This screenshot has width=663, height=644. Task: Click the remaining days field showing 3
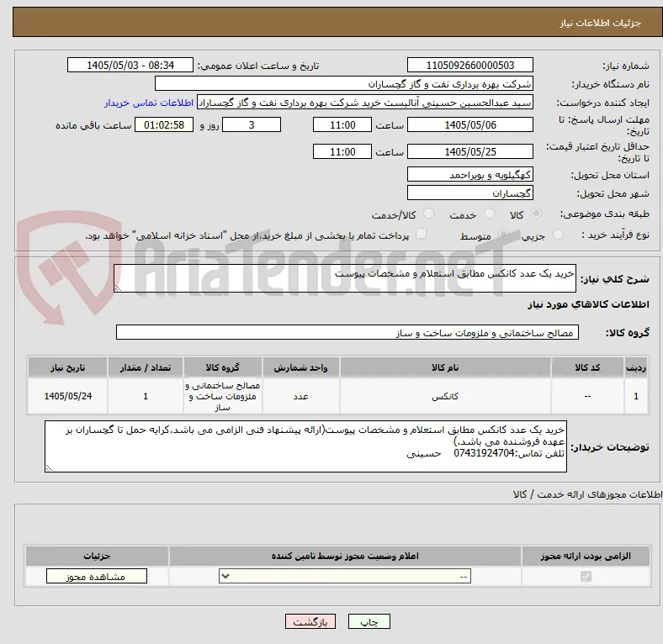click(x=252, y=125)
